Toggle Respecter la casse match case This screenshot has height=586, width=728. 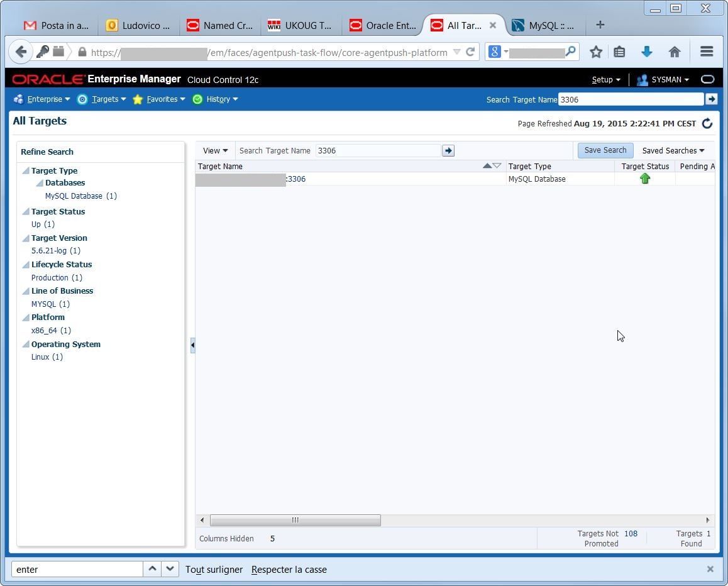click(x=289, y=569)
